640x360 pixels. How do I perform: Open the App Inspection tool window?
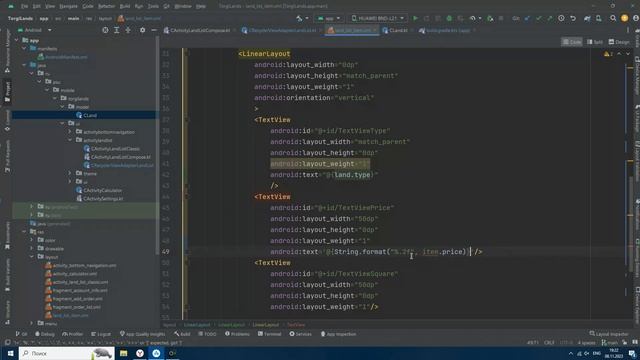[338, 334]
